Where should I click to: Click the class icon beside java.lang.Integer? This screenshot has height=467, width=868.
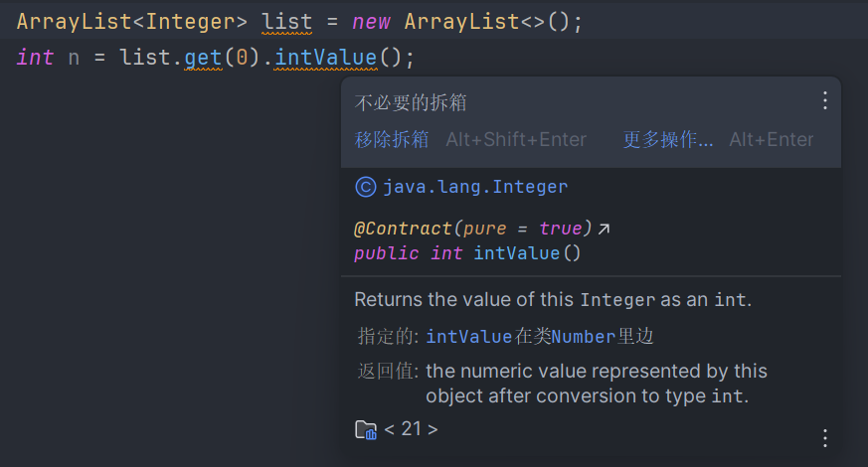pos(365,187)
